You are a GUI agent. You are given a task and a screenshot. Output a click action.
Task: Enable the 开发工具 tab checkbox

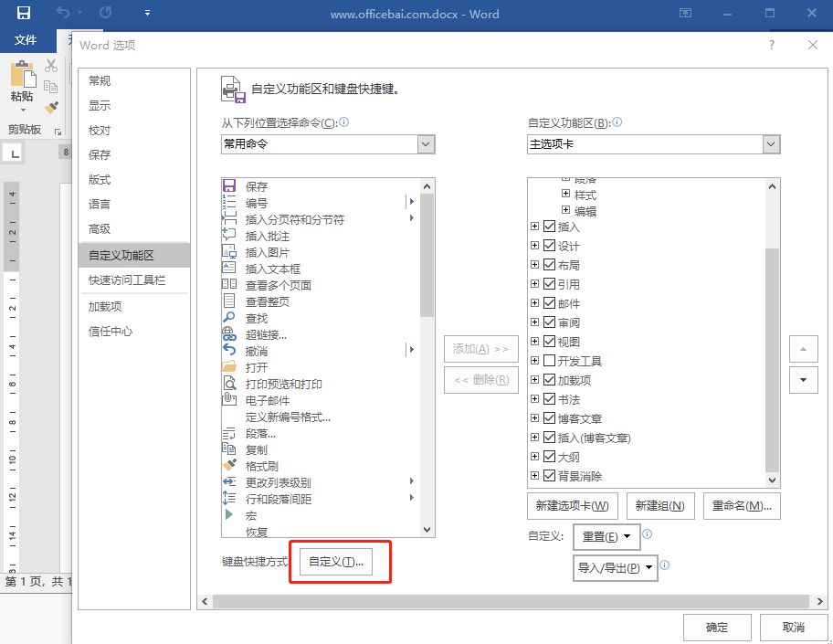[549, 361]
